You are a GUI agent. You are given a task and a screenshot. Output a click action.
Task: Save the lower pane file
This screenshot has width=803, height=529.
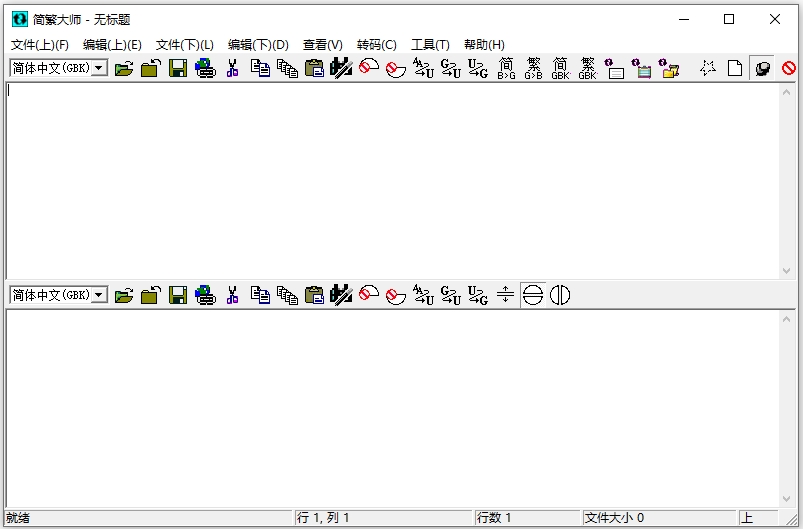[x=178, y=295]
